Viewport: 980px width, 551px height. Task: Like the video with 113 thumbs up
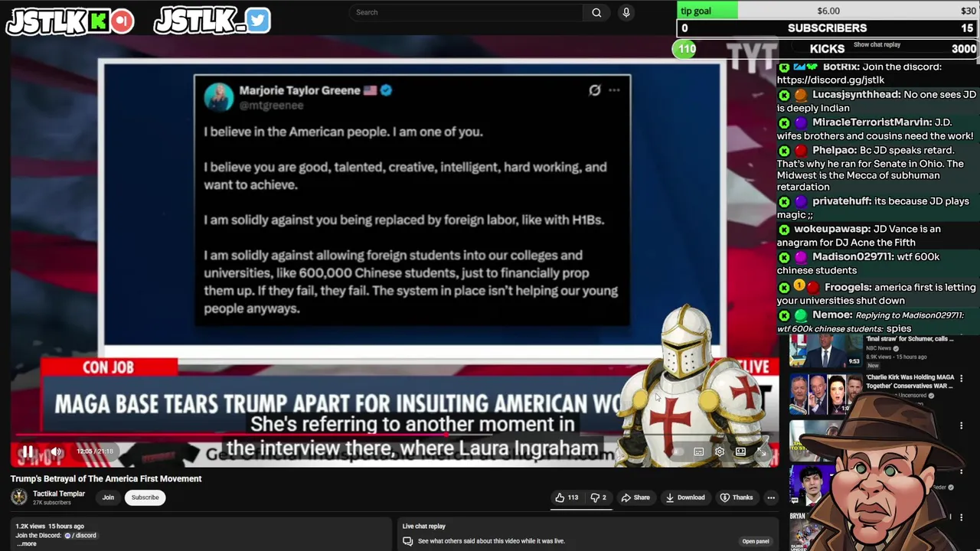click(x=567, y=497)
